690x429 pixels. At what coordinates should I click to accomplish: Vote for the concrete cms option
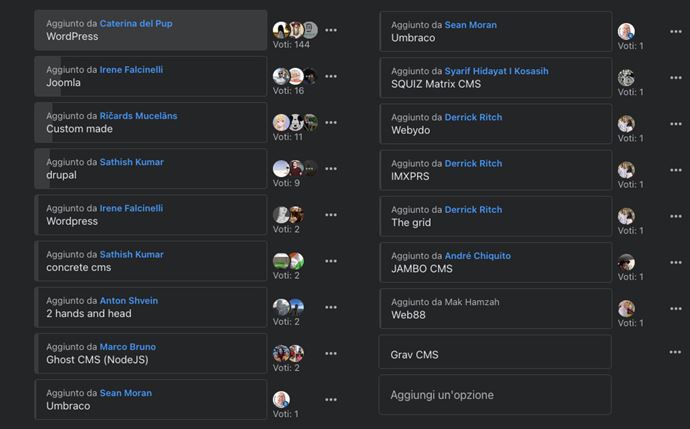(150, 261)
